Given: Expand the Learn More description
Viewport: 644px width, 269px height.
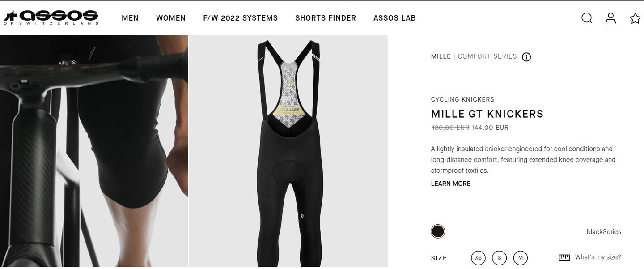Looking at the screenshot, I should (450, 184).
